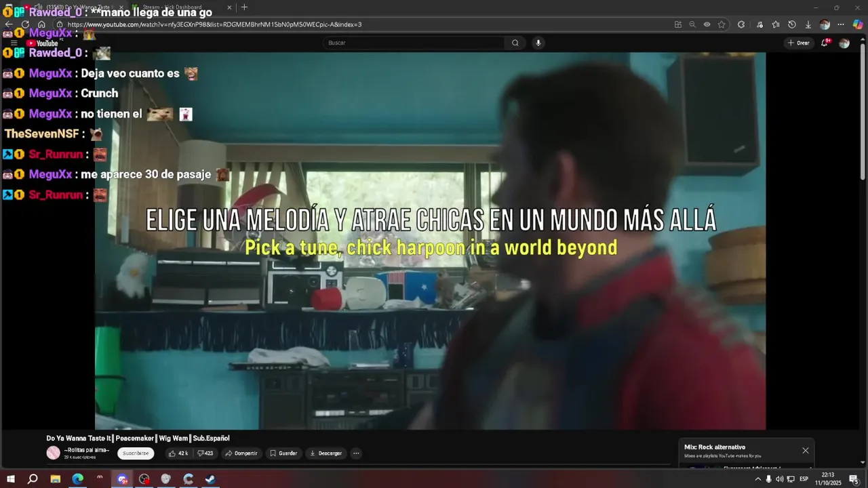868x488 pixels.
Task: Like the video with thumbs up
Action: (x=178, y=453)
